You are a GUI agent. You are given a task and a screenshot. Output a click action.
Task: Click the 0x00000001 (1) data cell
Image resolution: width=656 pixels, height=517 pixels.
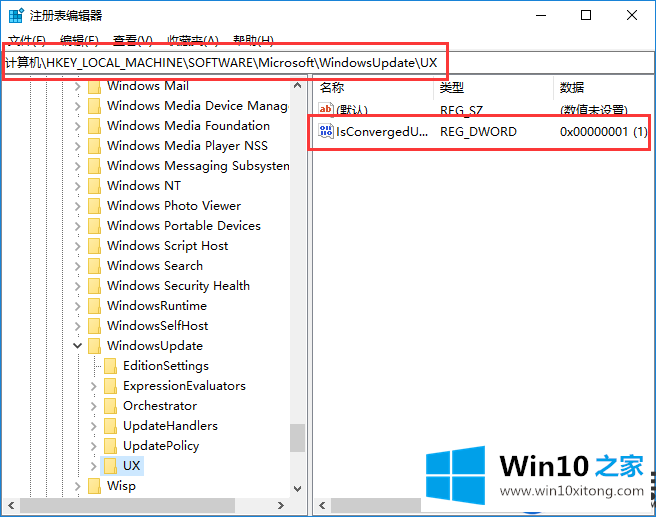tap(604, 132)
